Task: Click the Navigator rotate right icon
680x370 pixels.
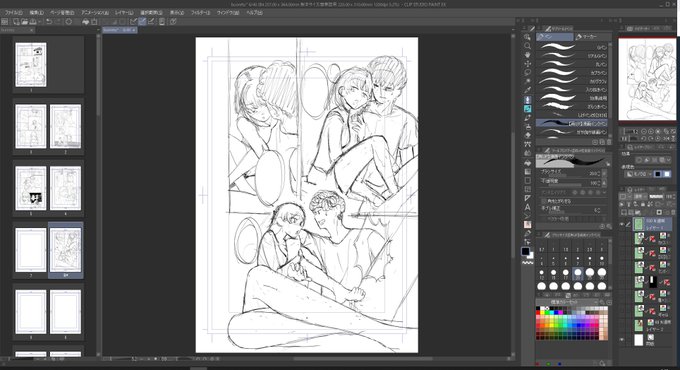Action: pyautogui.click(x=651, y=138)
